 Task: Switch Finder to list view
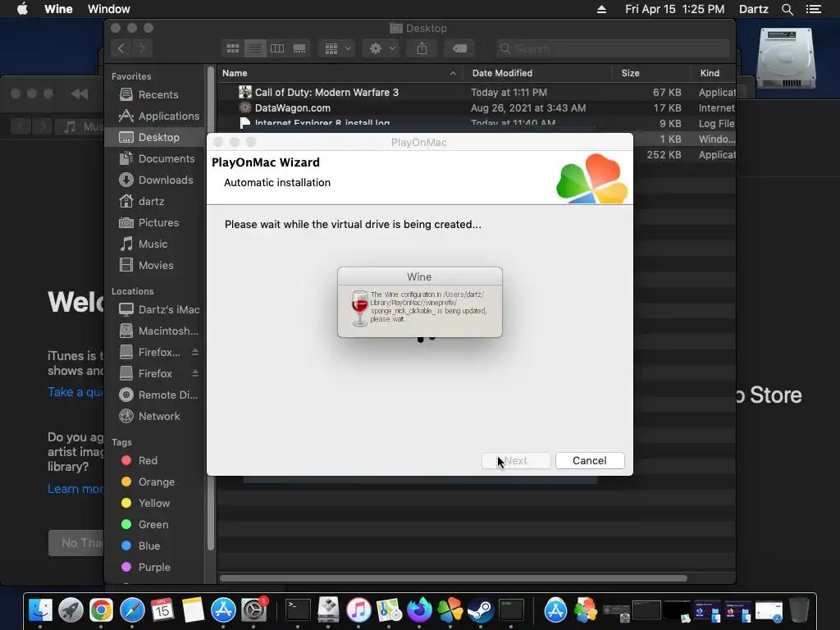click(x=255, y=48)
